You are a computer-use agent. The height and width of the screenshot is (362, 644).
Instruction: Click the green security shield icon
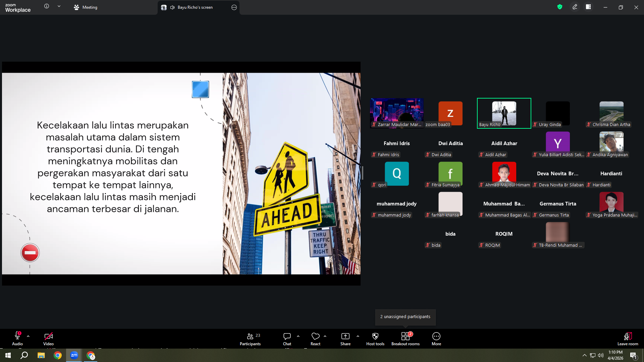click(560, 7)
